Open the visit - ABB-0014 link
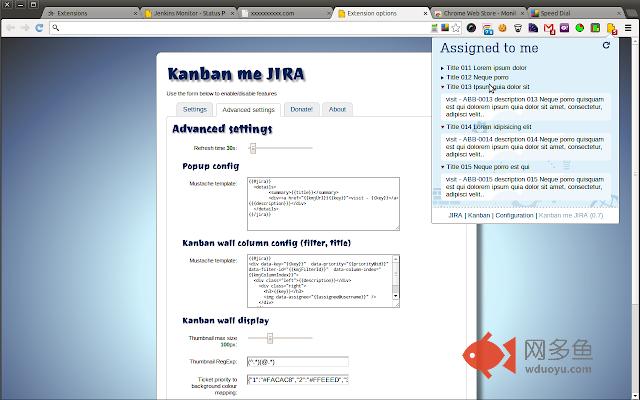640x400 pixels. 469,139
